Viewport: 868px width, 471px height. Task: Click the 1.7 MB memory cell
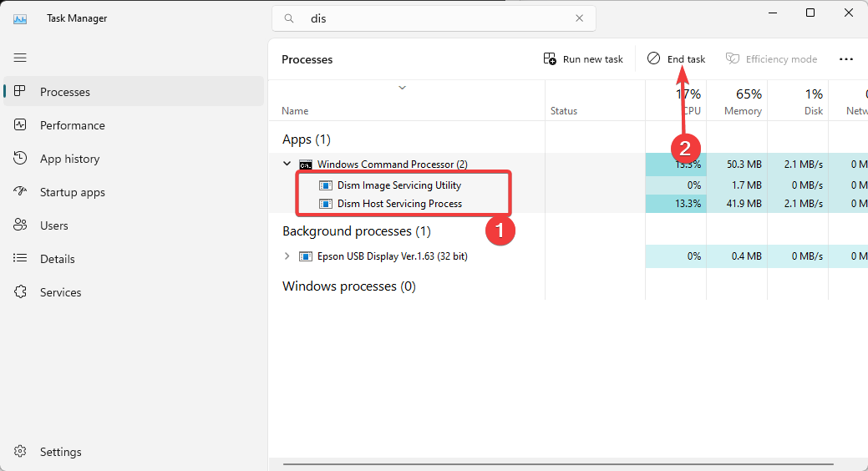(737, 185)
